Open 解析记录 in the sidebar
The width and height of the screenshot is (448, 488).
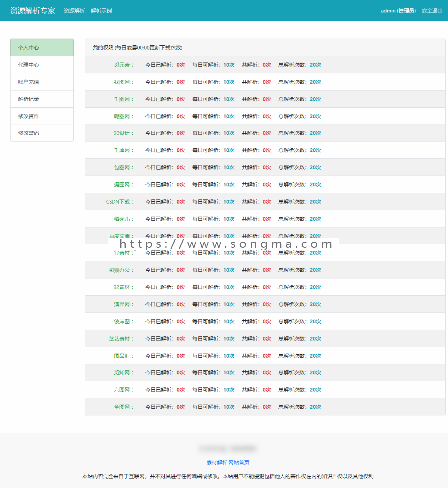pos(42,99)
